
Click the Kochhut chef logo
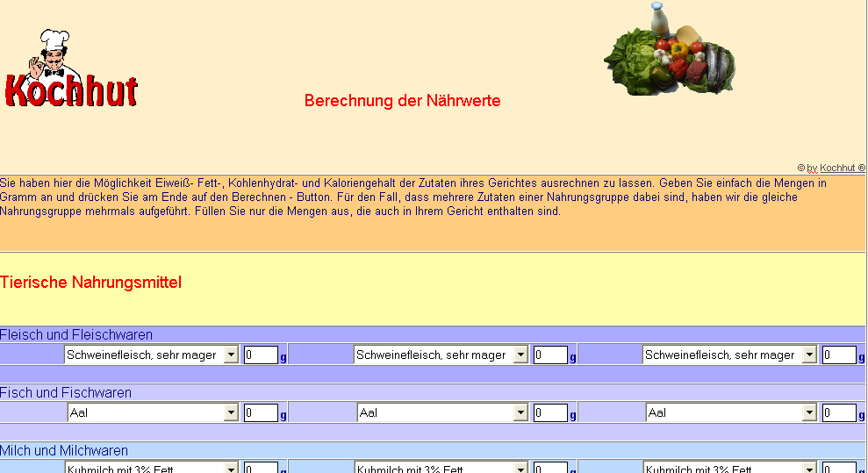pyautogui.click(x=70, y=70)
